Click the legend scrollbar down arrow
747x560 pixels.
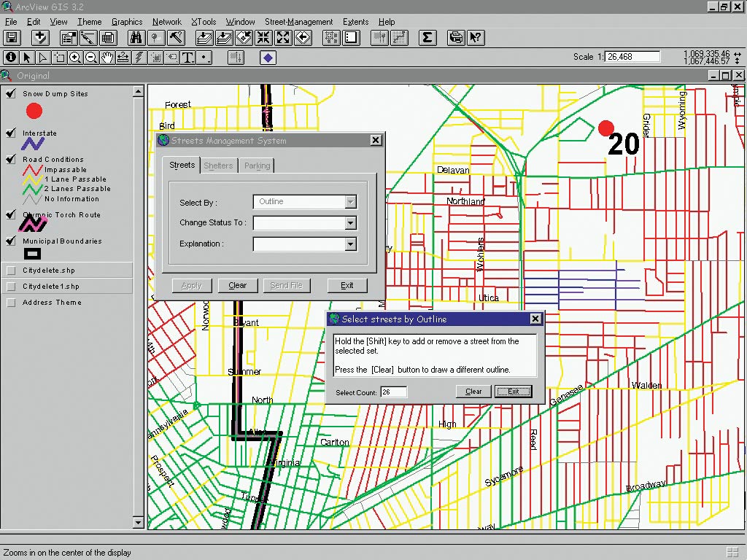click(x=138, y=522)
